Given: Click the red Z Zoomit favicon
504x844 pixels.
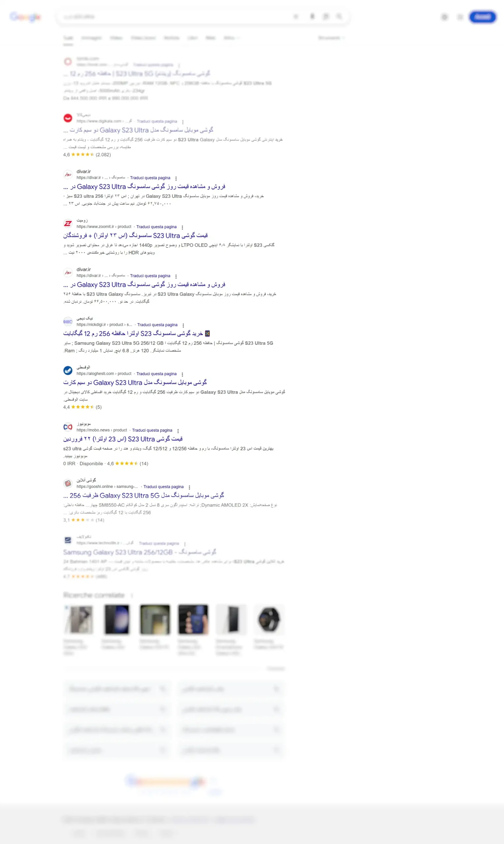Looking at the screenshot, I should (x=68, y=224).
